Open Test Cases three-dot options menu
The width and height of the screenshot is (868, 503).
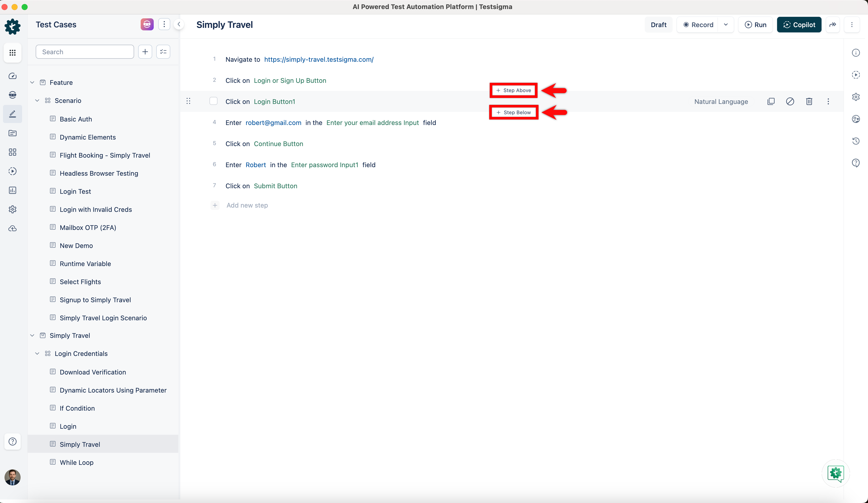tap(164, 24)
